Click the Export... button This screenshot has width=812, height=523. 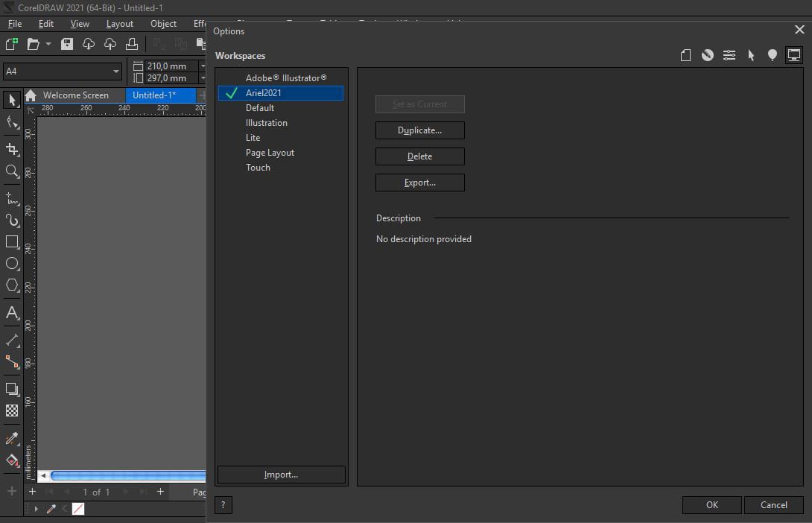pos(420,183)
